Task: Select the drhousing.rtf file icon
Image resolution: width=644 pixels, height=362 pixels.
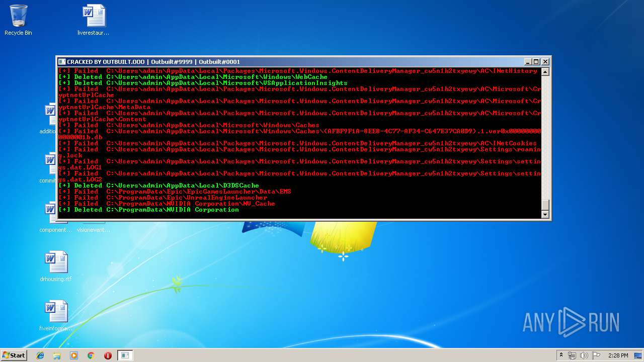Action: click(56, 266)
